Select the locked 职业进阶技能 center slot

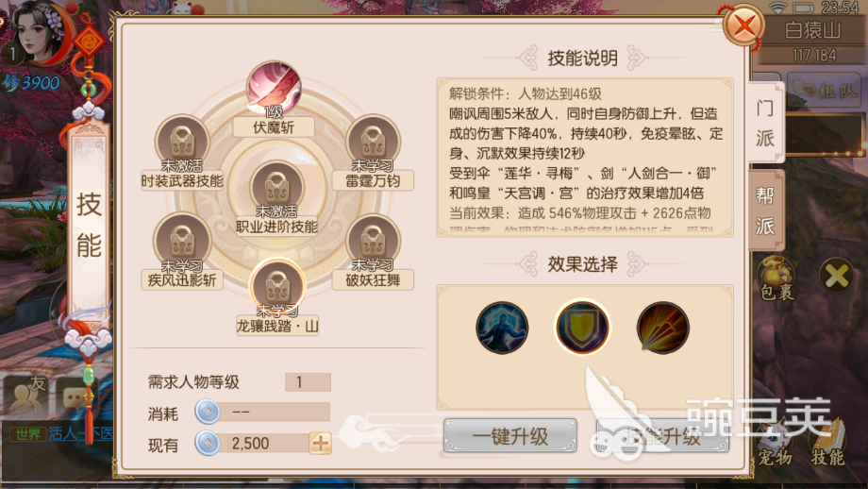click(x=276, y=187)
